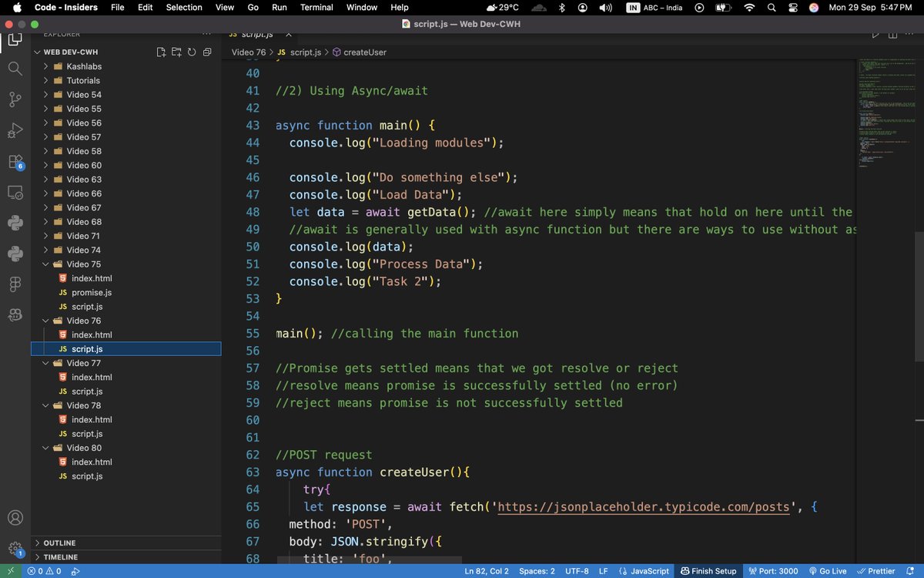Click New Folder icon in explorer header
Viewport: 924px width, 578px height.
(176, 52)
